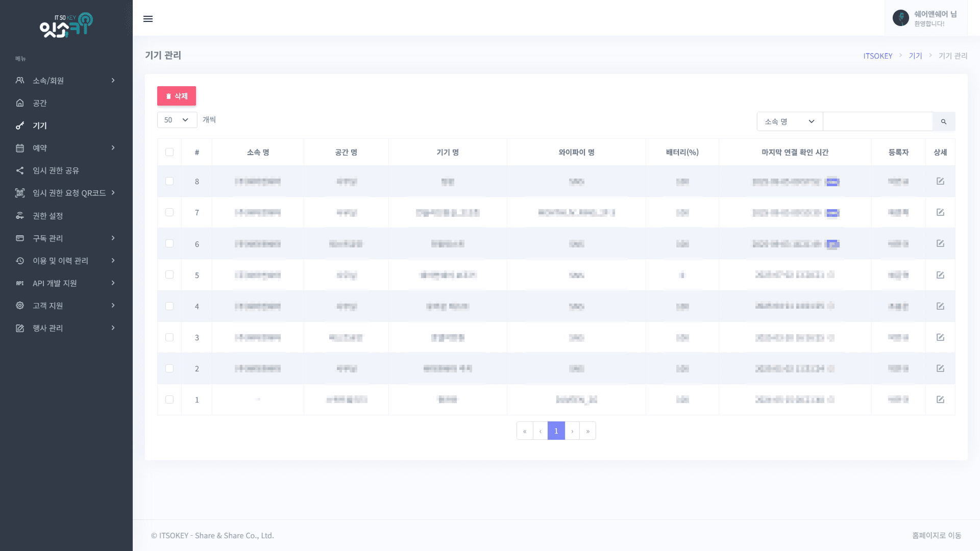Click the search magnifier icon
This screenshot has width=980, height=551.
coord(943,121)
